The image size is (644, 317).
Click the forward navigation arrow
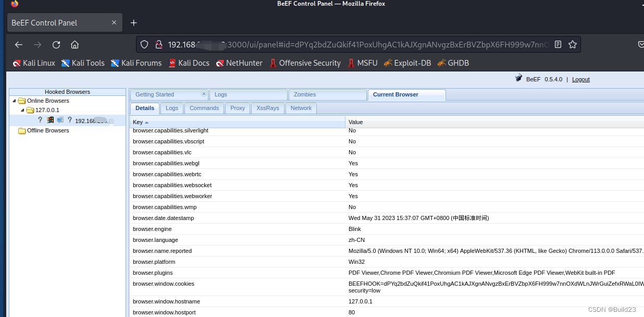38,44
